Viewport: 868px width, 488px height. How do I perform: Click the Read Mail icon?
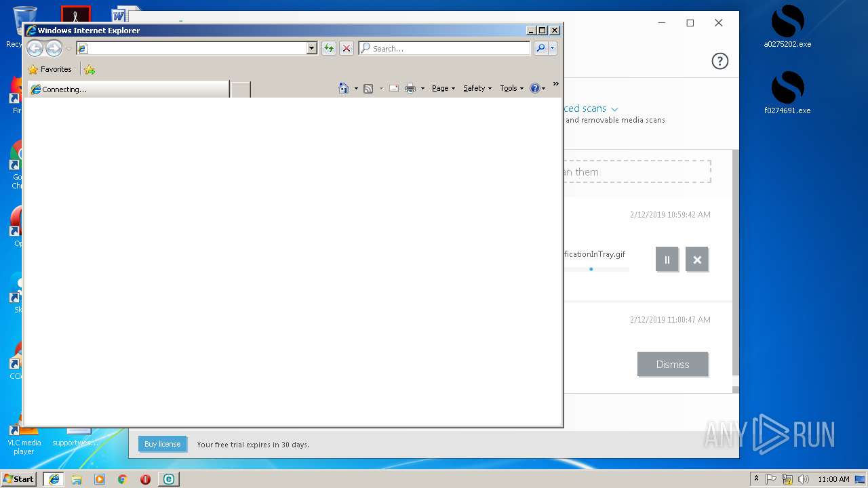click(x=394, y=88)
